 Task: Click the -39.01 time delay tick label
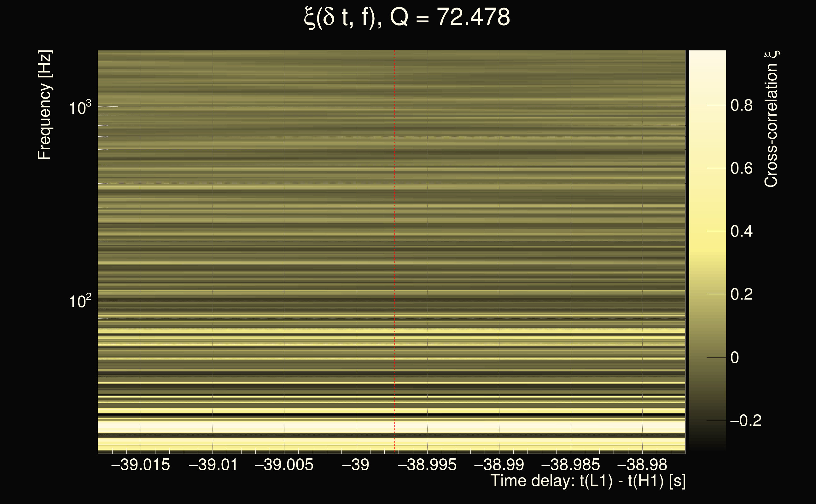click(213, 465)
